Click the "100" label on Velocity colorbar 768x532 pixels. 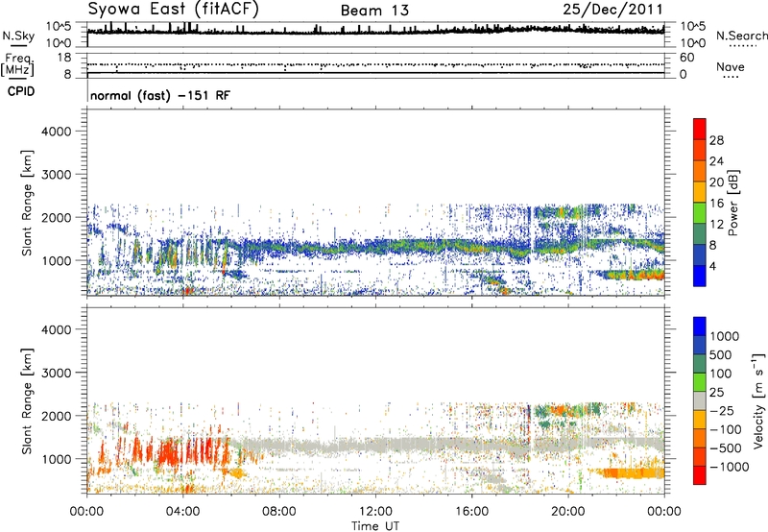pyautogui.click(x=721, y=374)
